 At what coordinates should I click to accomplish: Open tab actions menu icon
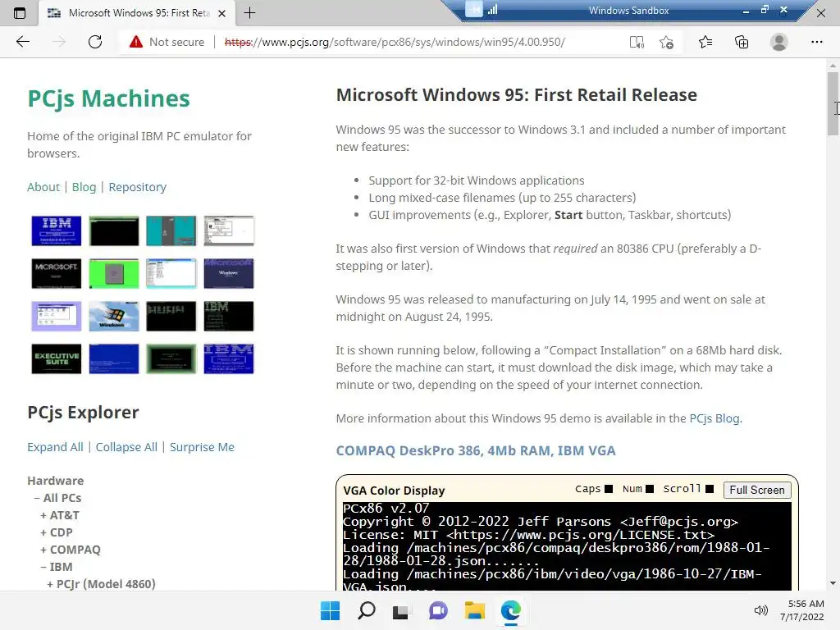(20, 13)
